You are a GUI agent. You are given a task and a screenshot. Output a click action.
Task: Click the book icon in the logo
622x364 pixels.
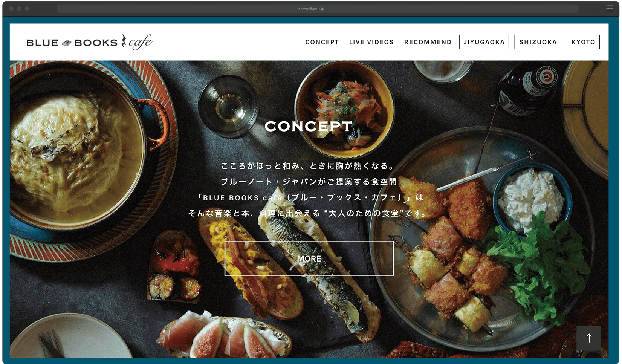point(67,43)
